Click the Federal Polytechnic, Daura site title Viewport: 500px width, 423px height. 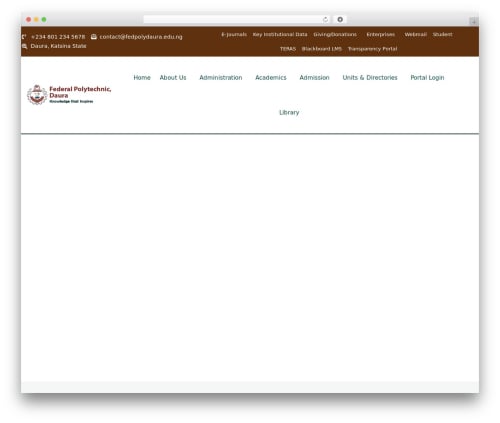pos(80,92)
